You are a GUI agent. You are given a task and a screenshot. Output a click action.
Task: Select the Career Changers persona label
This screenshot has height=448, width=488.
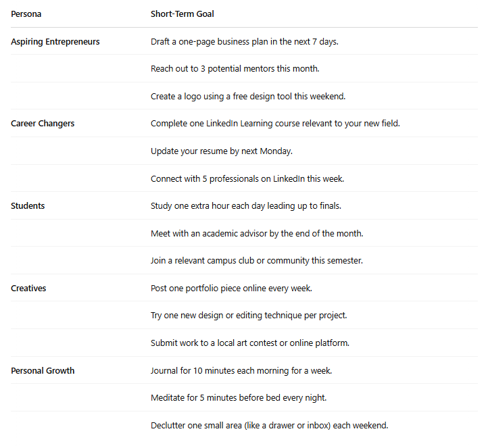43,124
